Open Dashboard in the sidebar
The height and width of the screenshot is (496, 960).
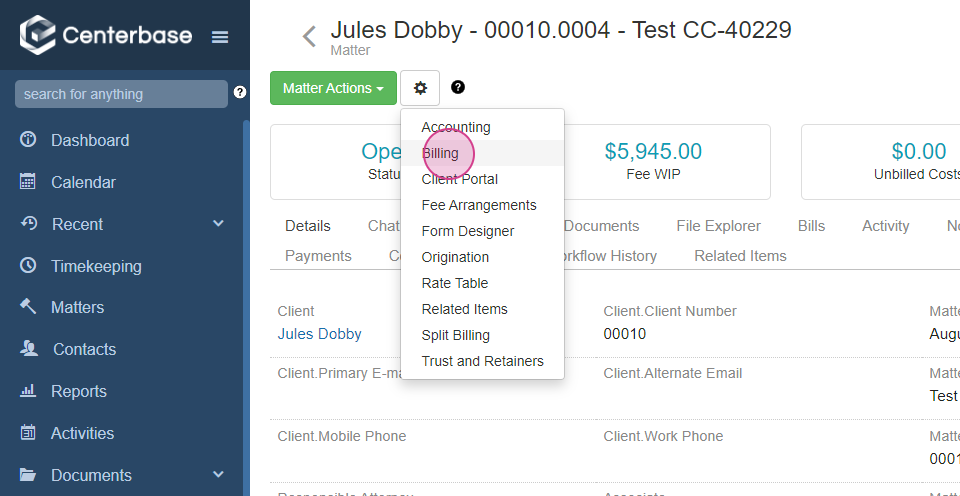coord(90,140)
